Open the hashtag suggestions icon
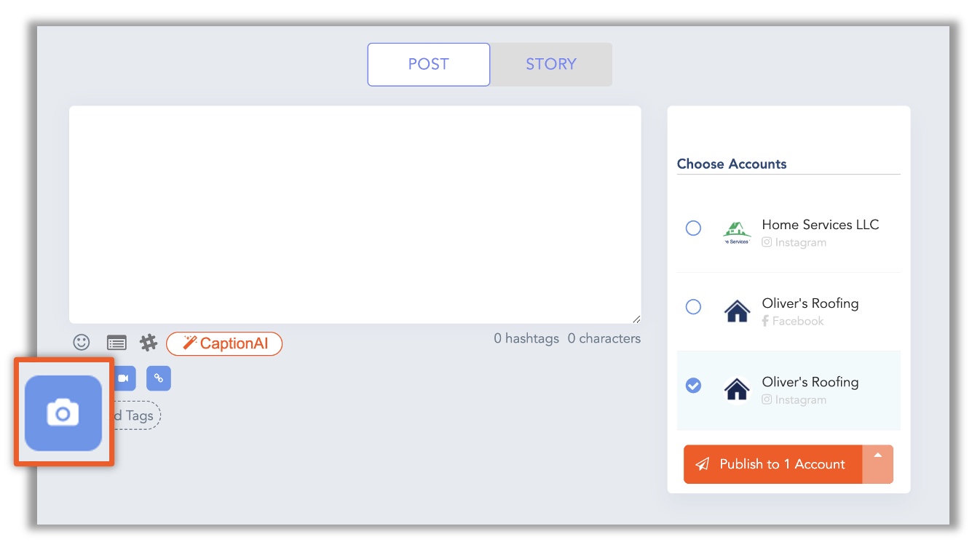 click(x=149, y=343)
